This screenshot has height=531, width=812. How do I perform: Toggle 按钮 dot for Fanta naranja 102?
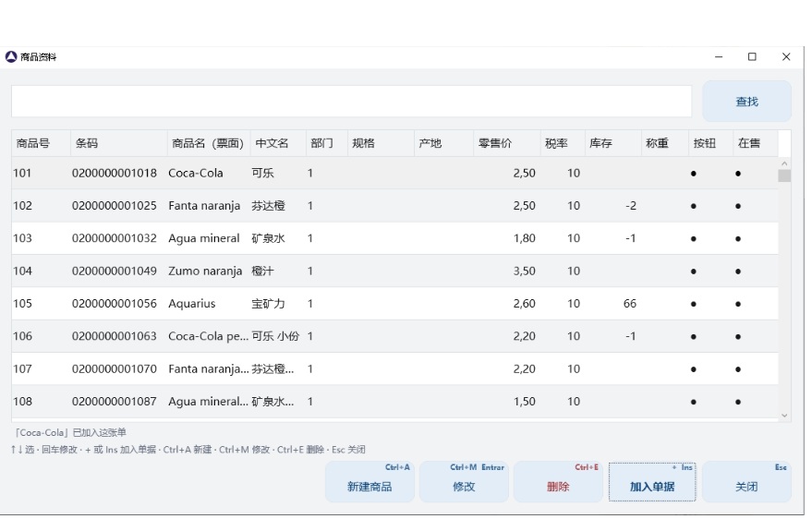[x=694, y=206]
